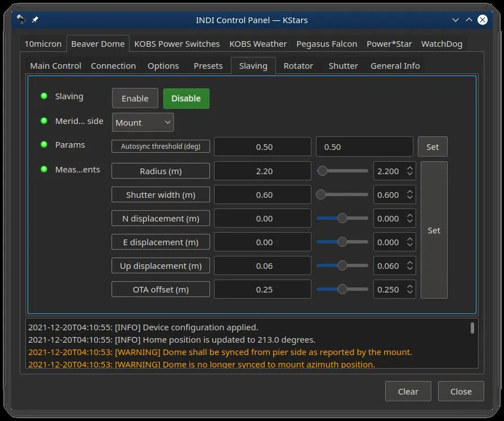This screenshot has width=504, height=421.
Task: Click the KStars telescope icon in title bar
Action: click(21, 19)
